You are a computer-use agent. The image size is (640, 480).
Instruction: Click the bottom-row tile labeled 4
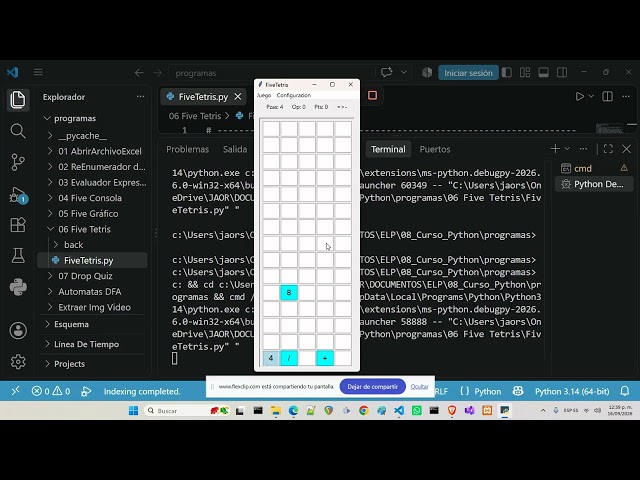[x=271, y=358]
